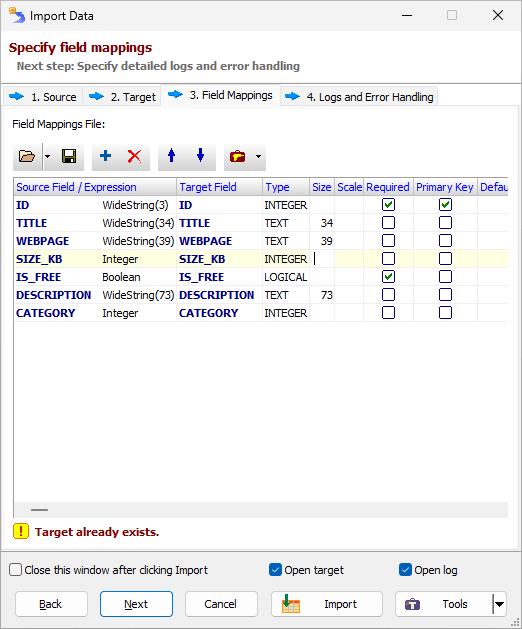Open the red toolbox icon in toolbar
The width and height of the screenshot is (522, 629).
238,156
